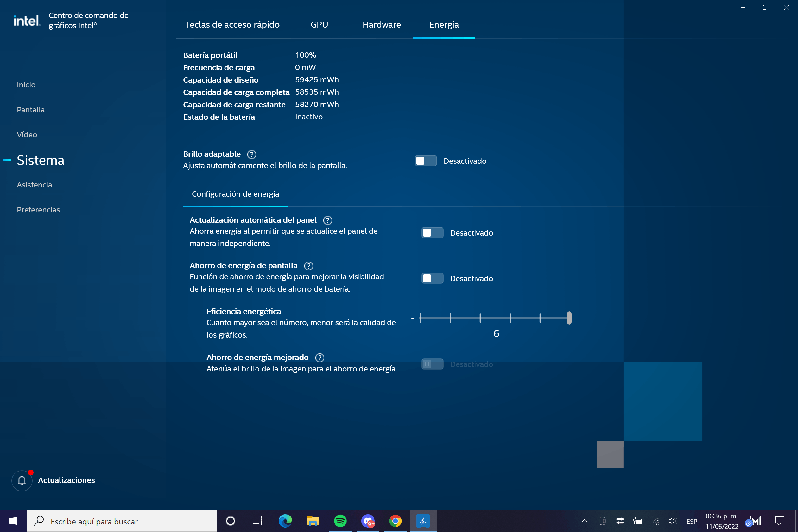
Task: Enable the Brillo adaptable toggle
Action: point(426,161)
